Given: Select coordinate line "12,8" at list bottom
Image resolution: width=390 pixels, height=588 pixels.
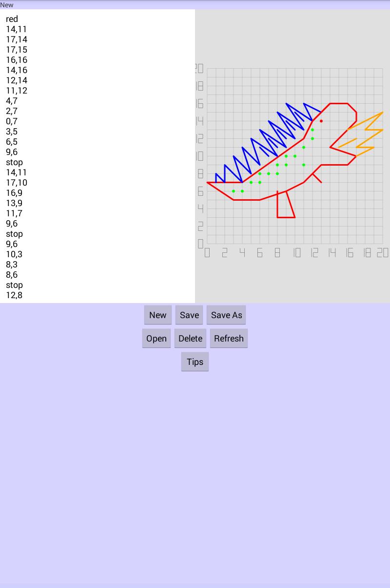Looking at the screenshot, I should click(x=14, y=295).
